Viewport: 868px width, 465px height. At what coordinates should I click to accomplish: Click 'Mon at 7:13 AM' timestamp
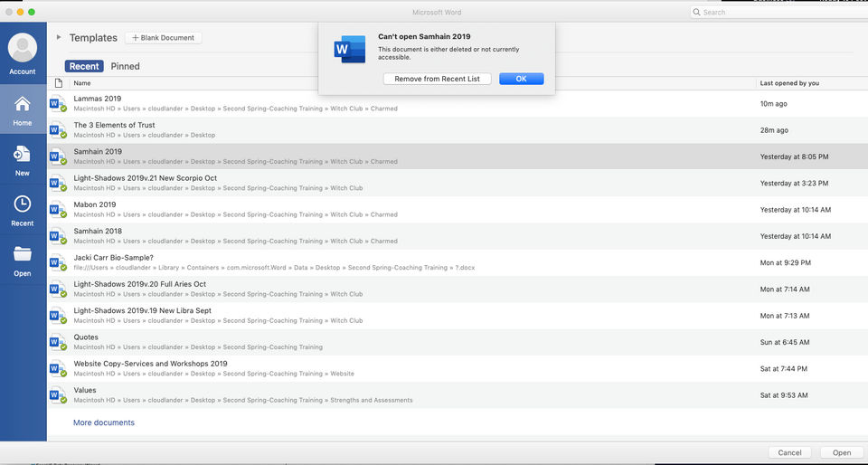[785, 316]
